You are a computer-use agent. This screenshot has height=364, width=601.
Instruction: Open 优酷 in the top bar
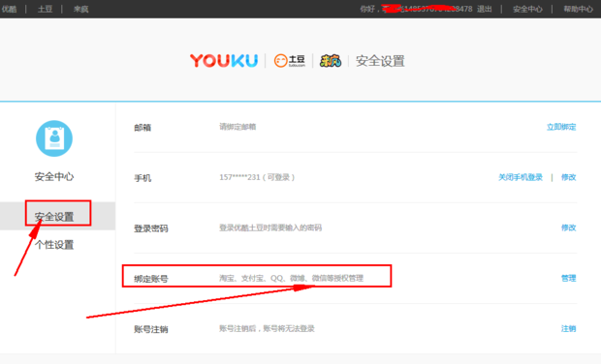coord(9,9)
